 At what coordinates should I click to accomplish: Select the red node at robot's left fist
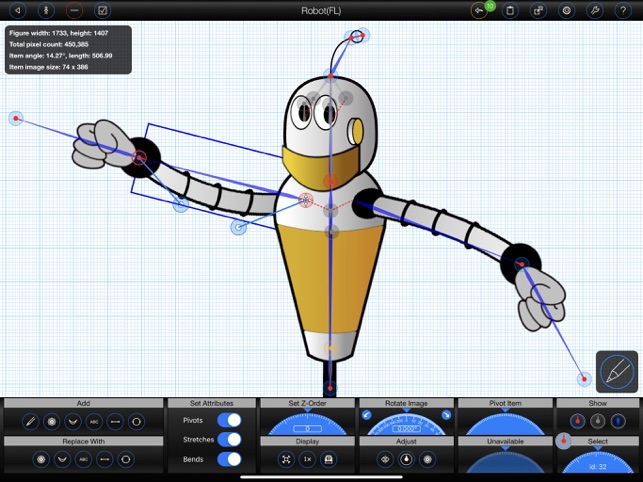139,158
